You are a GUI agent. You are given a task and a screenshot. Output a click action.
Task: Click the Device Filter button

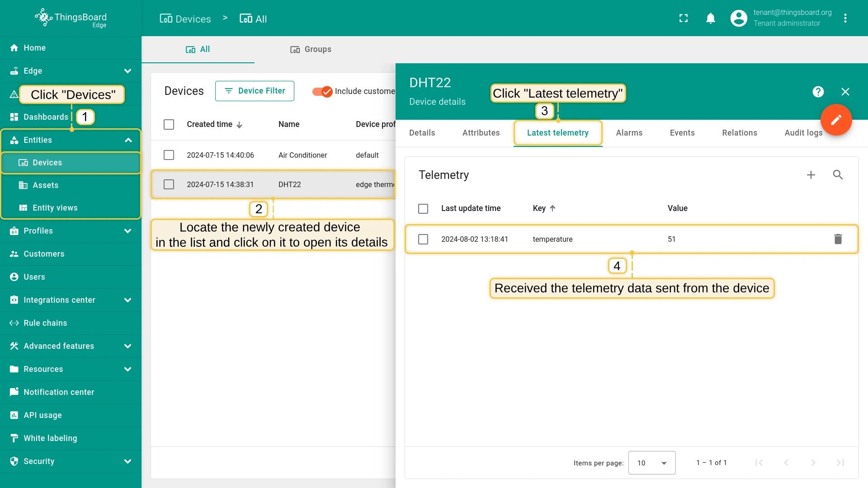click(255, 91)
